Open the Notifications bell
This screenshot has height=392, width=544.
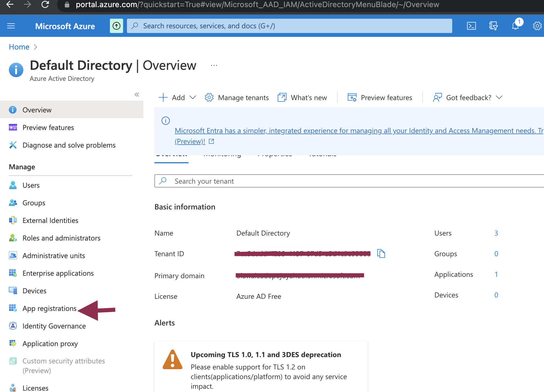pos(516,26)
